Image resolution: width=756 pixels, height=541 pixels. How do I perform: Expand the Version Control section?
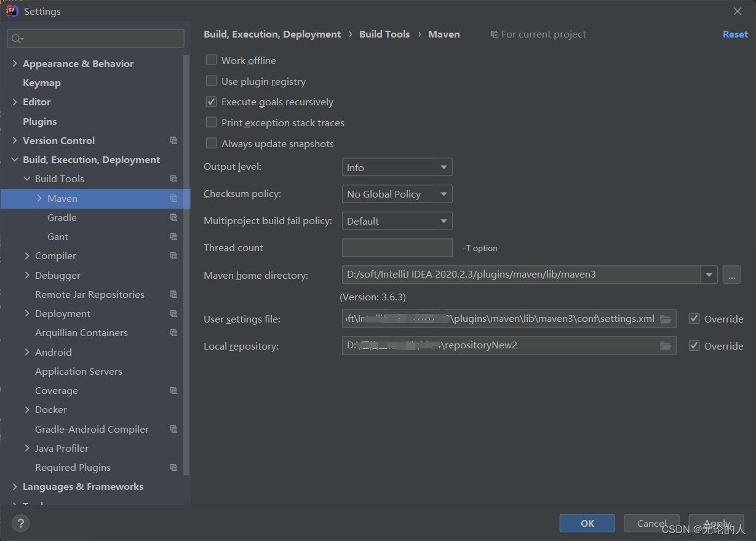(x=15, y=140)
